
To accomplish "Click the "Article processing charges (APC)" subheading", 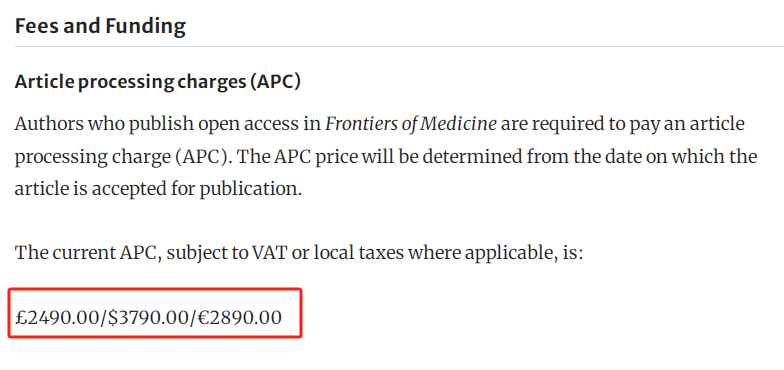I will [158, 82].
